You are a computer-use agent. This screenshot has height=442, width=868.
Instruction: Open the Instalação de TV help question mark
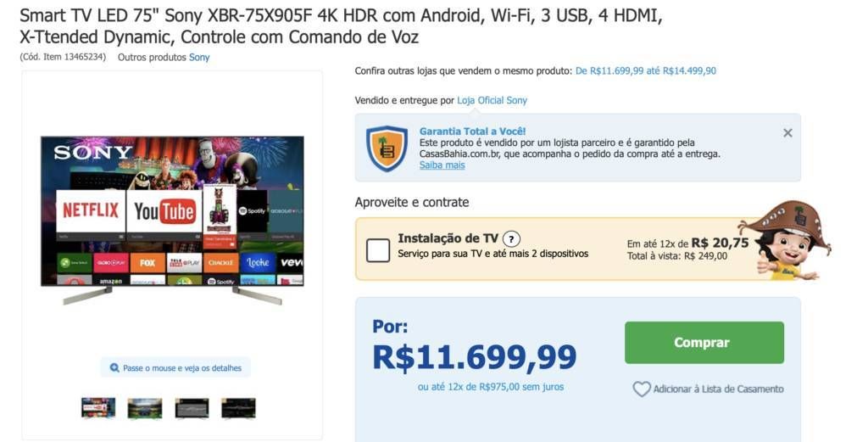click(511, 239)
